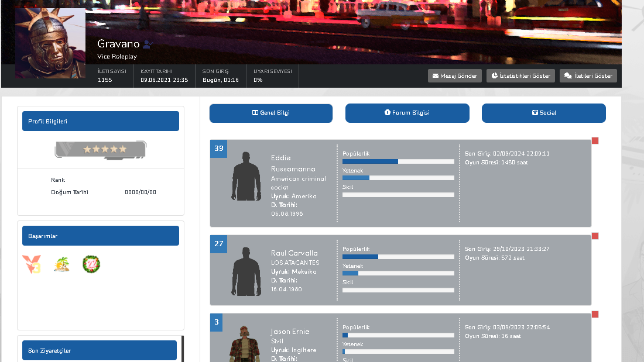This screenshot has width=644, height=362.
Task: Click the five-star rank badge
Action: click(x=100, y=150)
